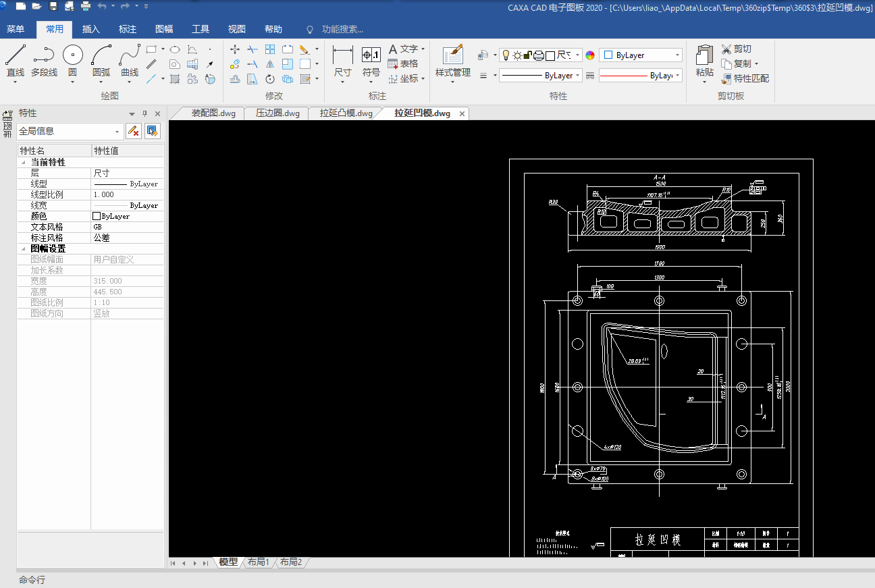Click the 尺寸 dimension tool icon
875x588 pixels.
click(x=342, y=55)
